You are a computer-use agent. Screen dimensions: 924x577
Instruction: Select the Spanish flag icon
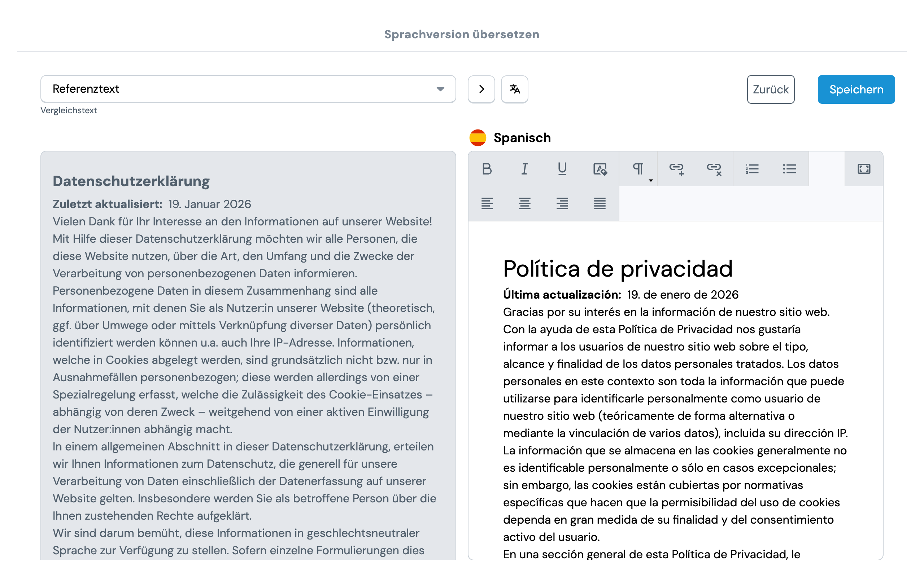(478, 137)
